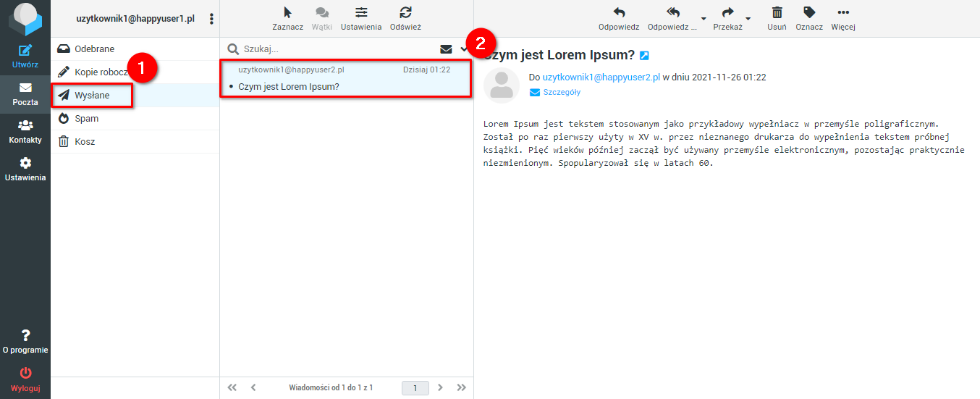Expand the search options chevron
The image size is (980, 399).
coord(464,49)
